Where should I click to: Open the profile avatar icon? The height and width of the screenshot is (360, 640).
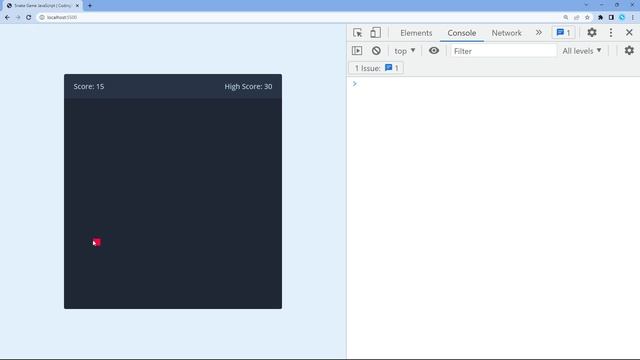pyautogui.click(x=622, y=18)
